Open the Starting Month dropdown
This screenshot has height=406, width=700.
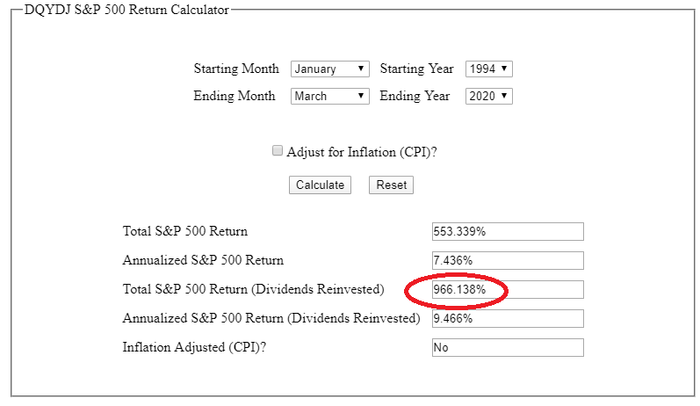(330, 70)
